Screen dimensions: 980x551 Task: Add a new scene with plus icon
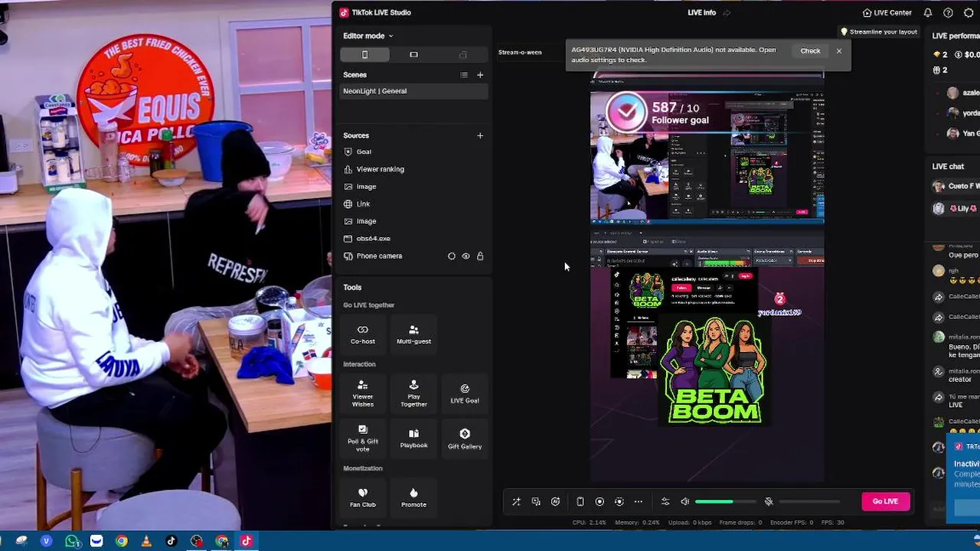click(480, 75)
